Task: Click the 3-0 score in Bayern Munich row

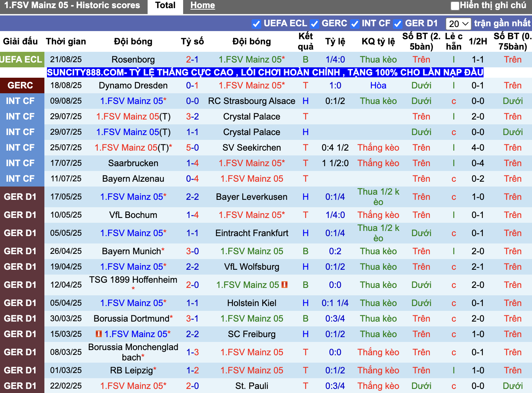Action: (x=192, y=251)
